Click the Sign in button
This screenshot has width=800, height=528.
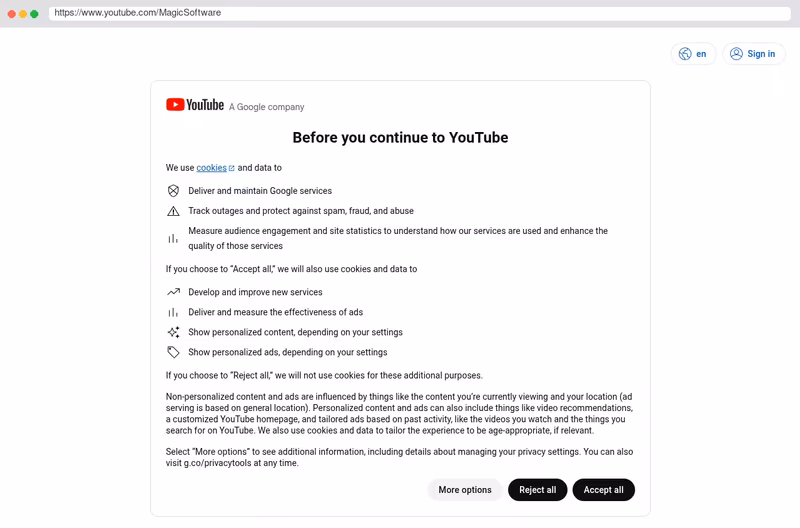pyautogui.click(x=754, y=54)
